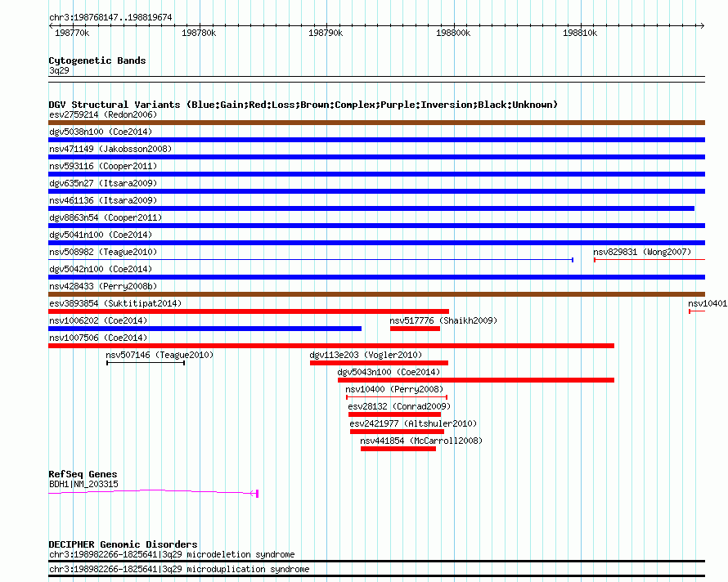The height and width of the screenshot is (582, 728).
Task: Click dgv5043n100 (Coe2014) label
Action: (389, 372)
